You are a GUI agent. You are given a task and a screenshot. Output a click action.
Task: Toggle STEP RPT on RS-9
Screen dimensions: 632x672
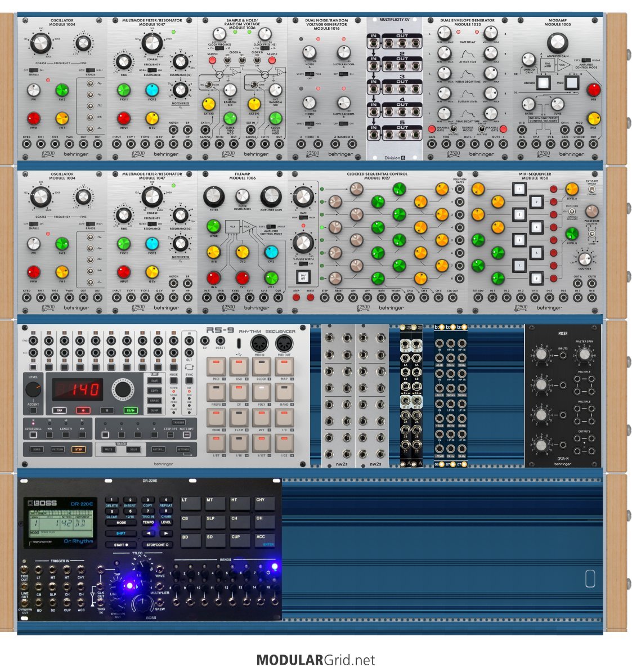pos(170,435)
